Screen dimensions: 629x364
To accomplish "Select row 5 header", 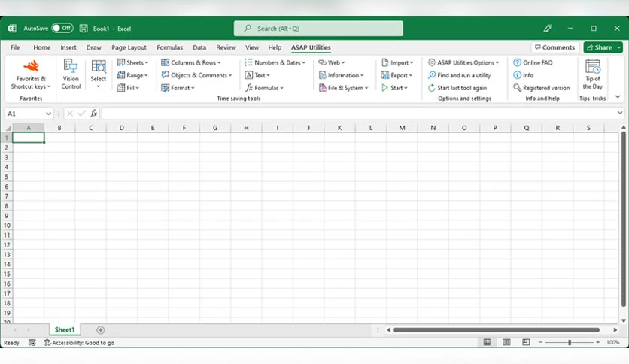I will click(x=7, y=177).
